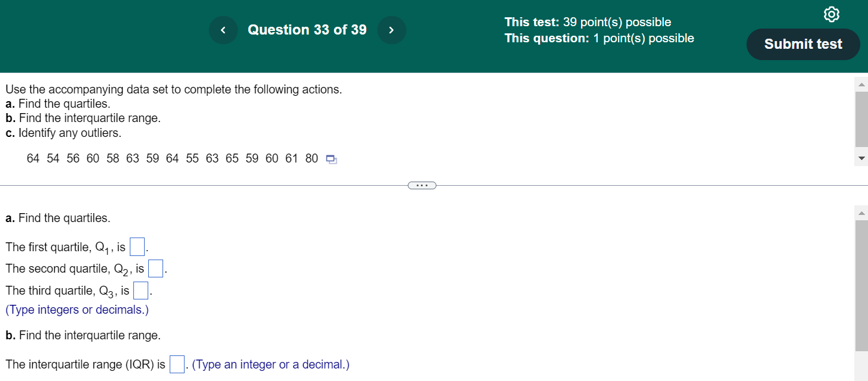Screen dimensions: 868x381
Task: Advance to question 34 using next arrow
Action: point(392,30)
